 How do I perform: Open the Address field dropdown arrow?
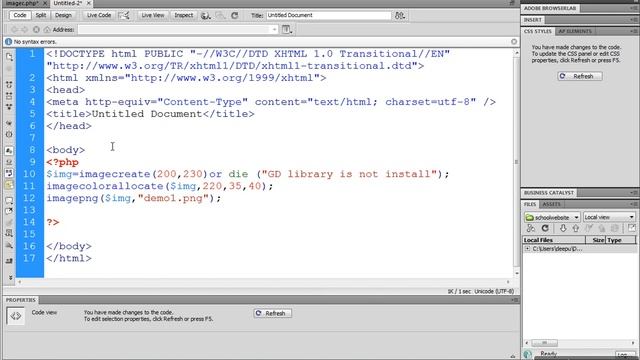(x=274, y=29)
